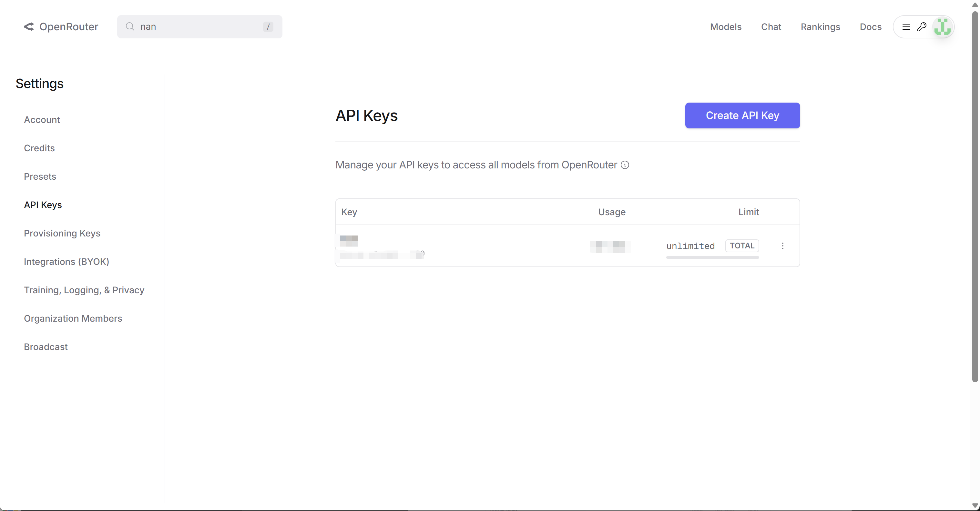This screenshot has width=980, height=511.
Task: Click the OpenRouter logo icon
Action: [x=29, y=26]
